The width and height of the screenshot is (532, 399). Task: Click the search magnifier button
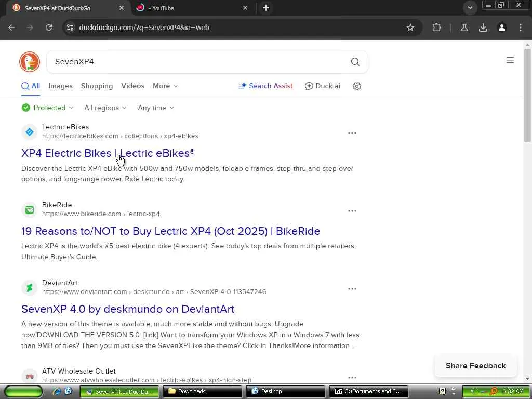click(355, 62)
